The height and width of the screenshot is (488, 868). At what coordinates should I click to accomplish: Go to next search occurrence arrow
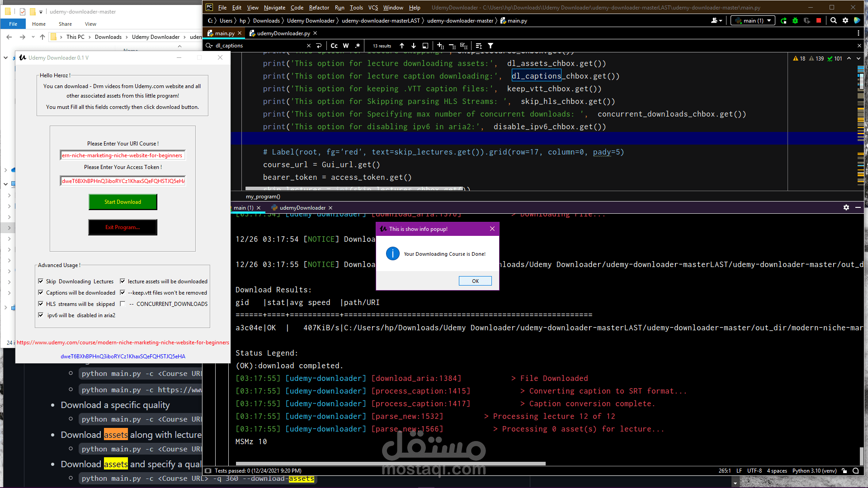tap(414, 46)
